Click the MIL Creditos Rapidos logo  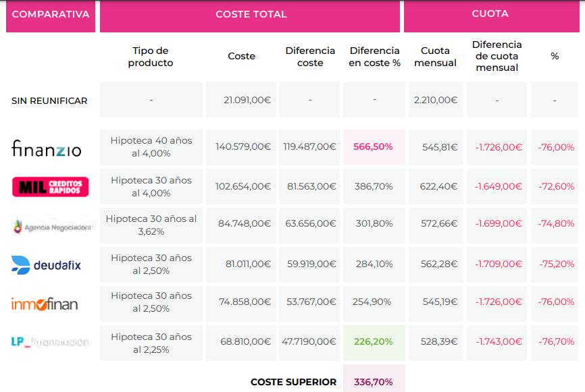point(50,187)
